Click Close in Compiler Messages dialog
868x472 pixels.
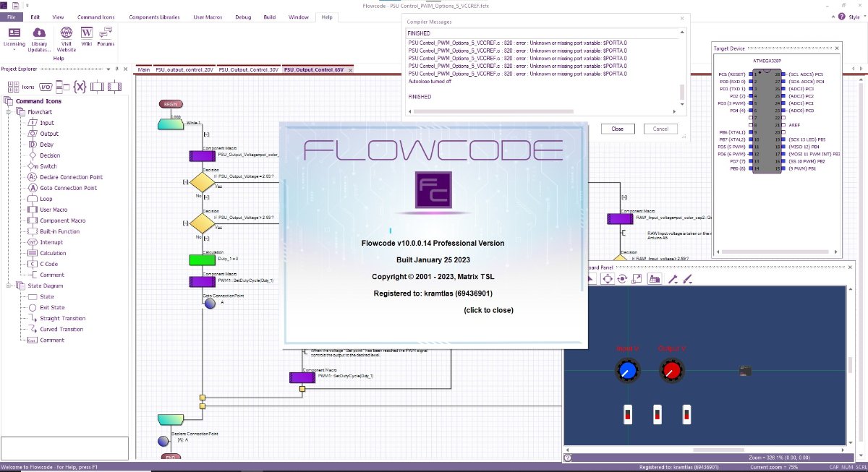point(617,129)
